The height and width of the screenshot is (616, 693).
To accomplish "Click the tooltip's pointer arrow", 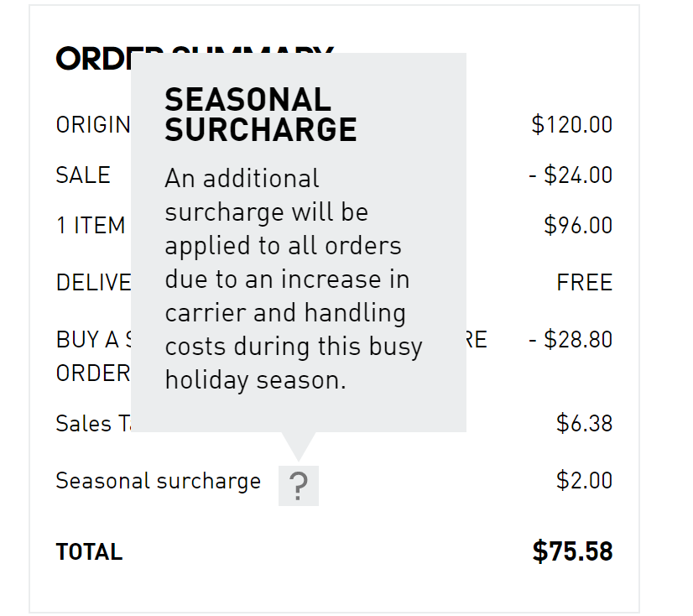I will (x=298, y=444).
